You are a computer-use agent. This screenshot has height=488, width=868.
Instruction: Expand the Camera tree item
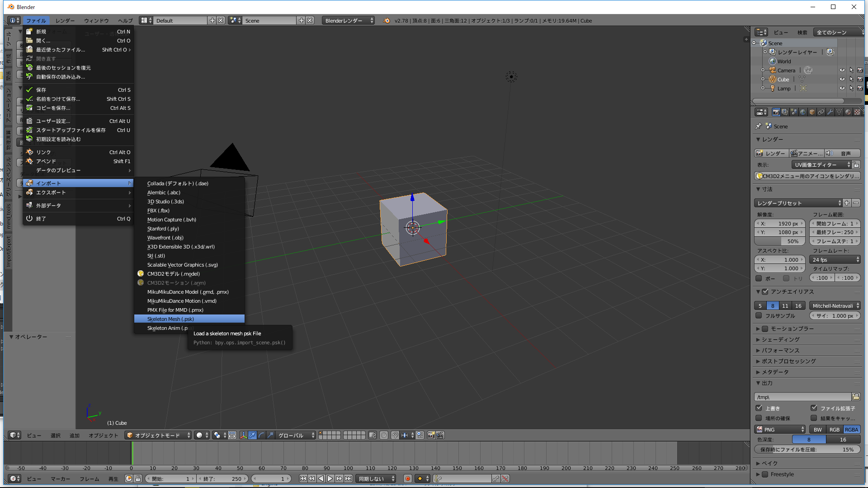763,70
